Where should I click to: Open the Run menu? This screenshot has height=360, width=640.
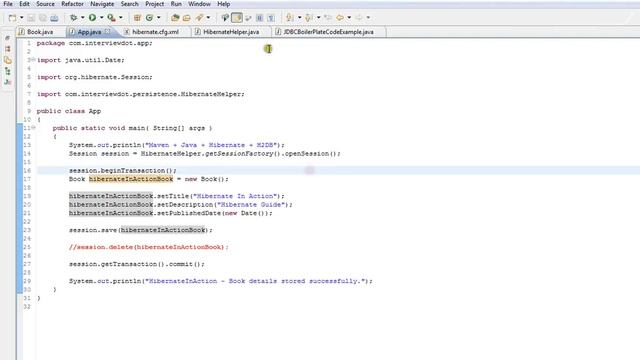tap(176, 4)
